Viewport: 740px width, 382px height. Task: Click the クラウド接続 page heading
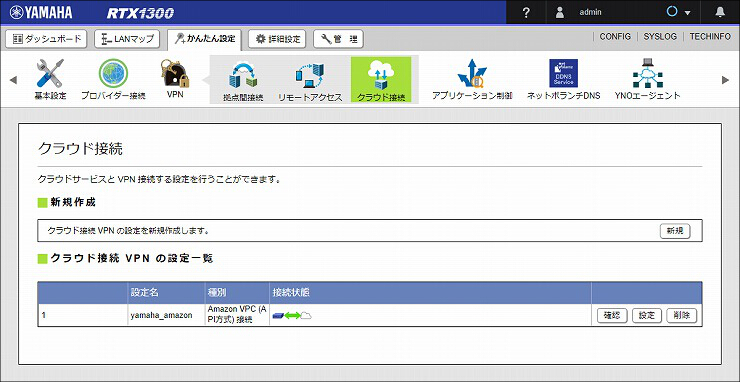click(x=80, y=149)
